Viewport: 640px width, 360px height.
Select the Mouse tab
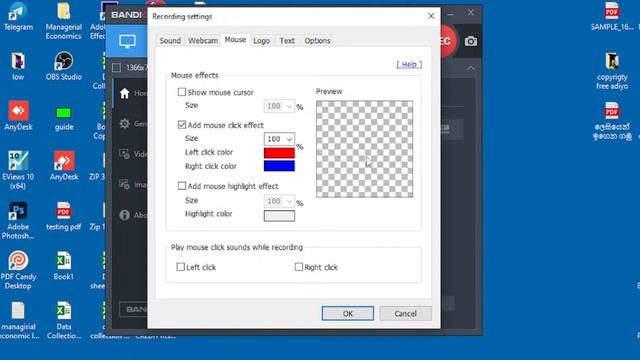pyautogui.click(x=235, y=40)
